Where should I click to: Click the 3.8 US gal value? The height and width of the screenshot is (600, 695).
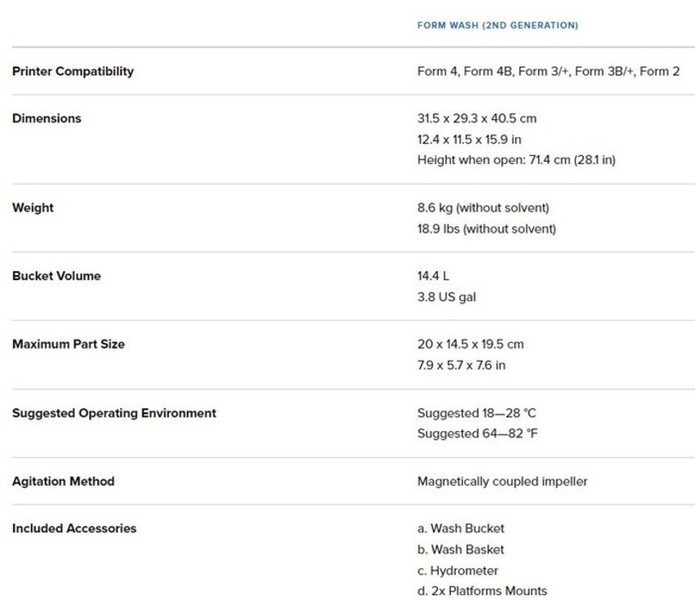point(446,297)
